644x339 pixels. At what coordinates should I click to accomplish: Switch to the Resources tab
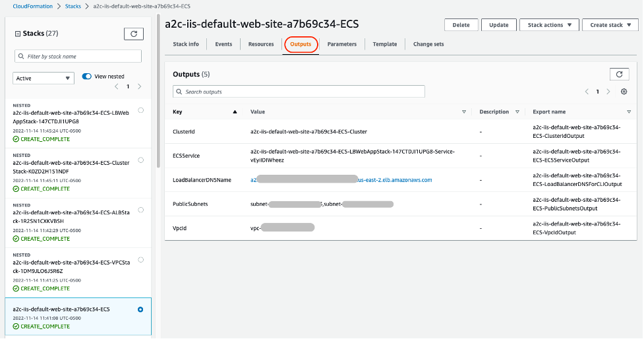point(261,44)
